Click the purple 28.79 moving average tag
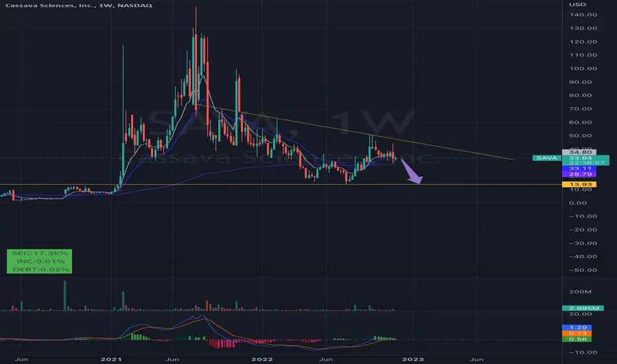The image size is (617, 364). 580,174
